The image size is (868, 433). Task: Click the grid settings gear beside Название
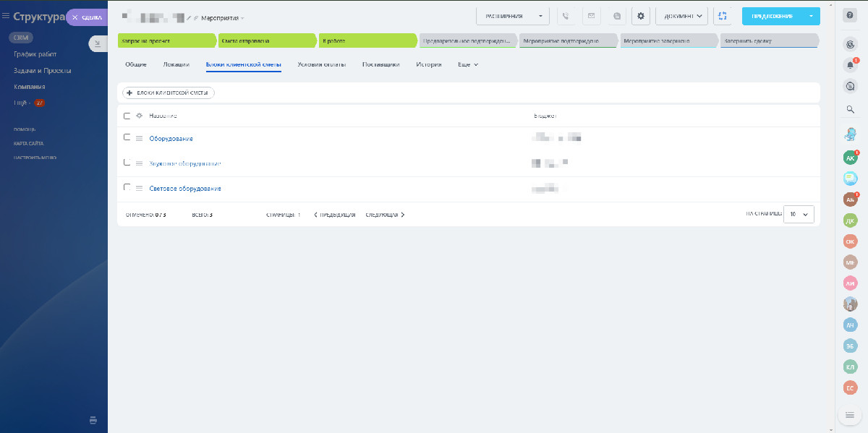[x=139, y=116]
